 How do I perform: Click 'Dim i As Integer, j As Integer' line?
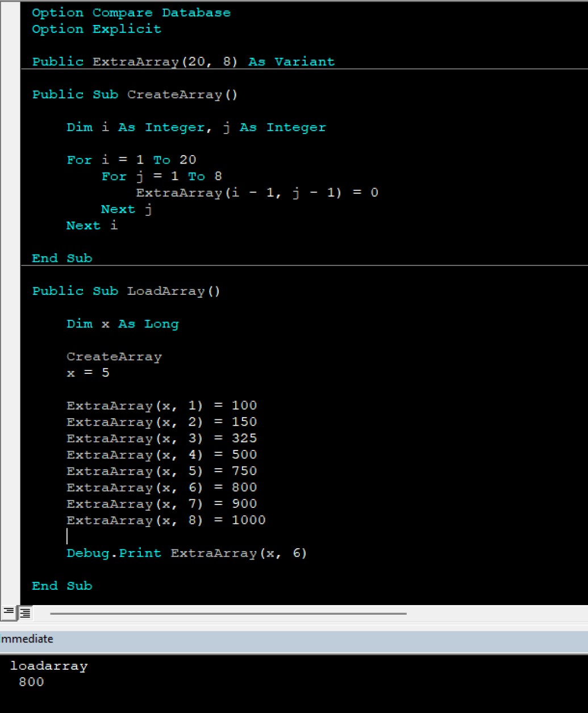[196, 128]
